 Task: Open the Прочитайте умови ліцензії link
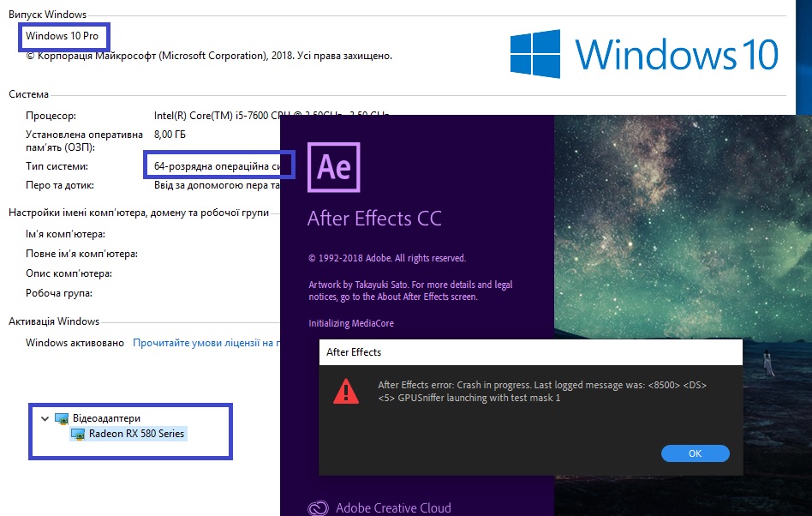click(206, 343)
